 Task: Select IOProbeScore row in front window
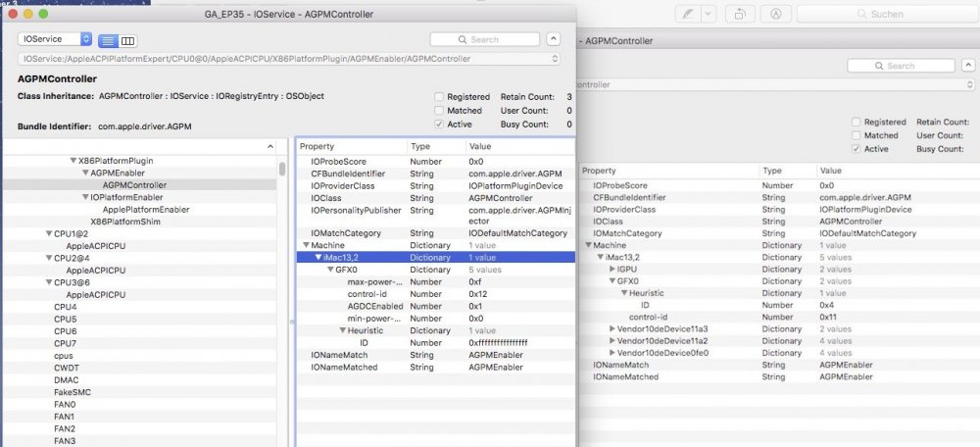coord(435,162)
